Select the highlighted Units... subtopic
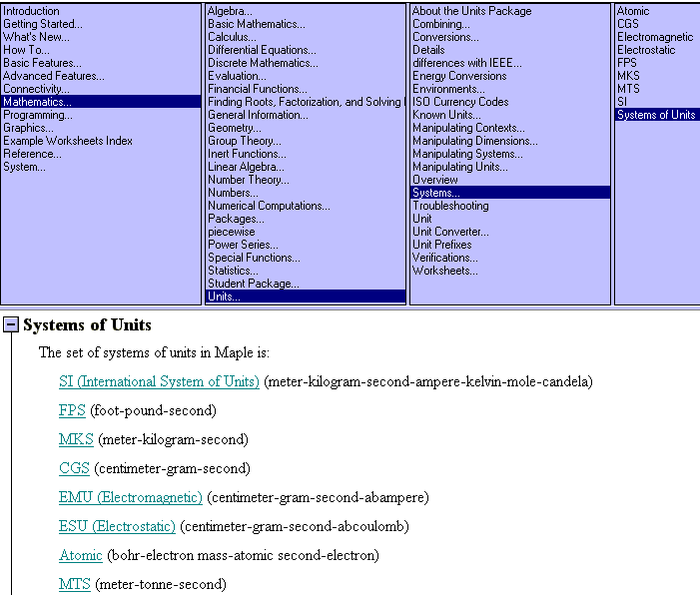This screenshot has width=700, height=595. (306, 297)
